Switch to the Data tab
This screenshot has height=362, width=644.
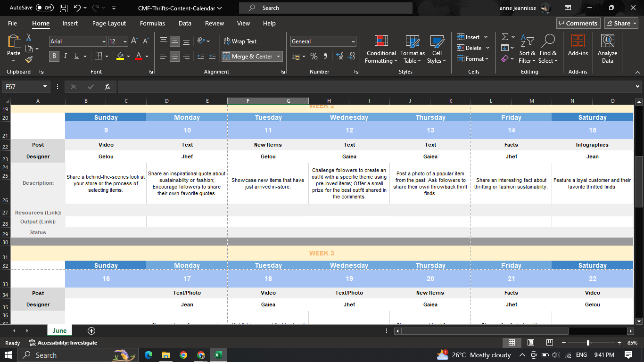coord(185,23)
